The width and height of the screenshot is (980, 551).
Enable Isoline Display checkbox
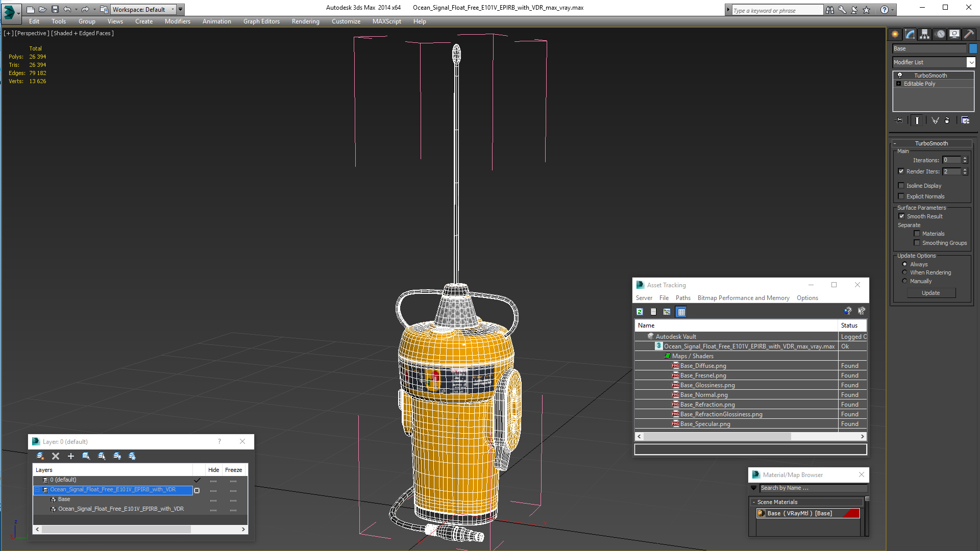[901, 186]
